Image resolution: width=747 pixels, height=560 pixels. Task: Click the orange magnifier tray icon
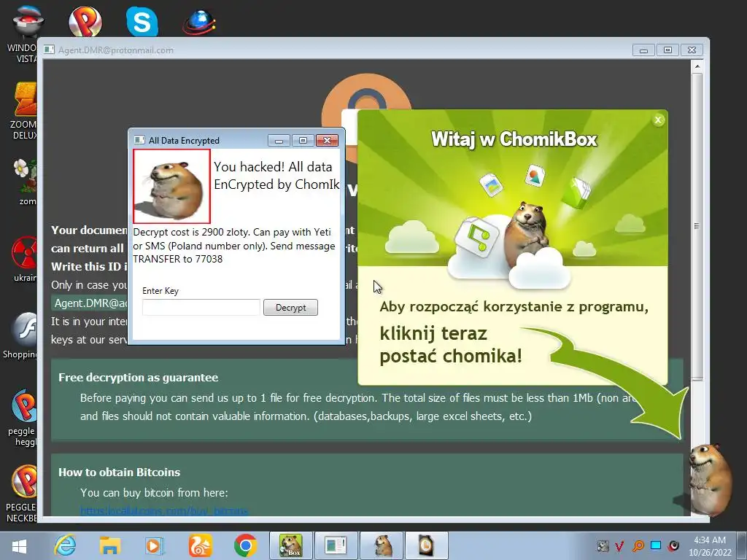pos(638,545)
